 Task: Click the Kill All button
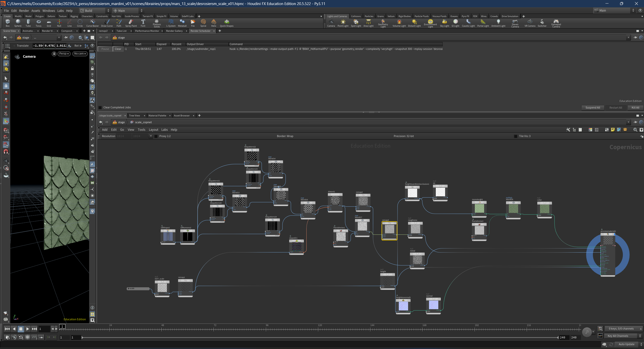635,108
